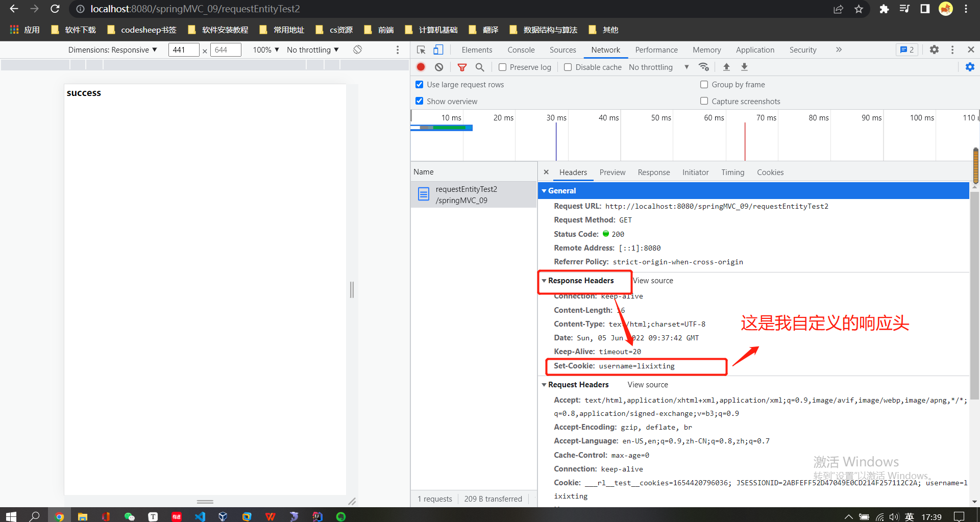980x522 pixels.
Task: Click Import HAR file upload arrow
Action: coord(726,67)
